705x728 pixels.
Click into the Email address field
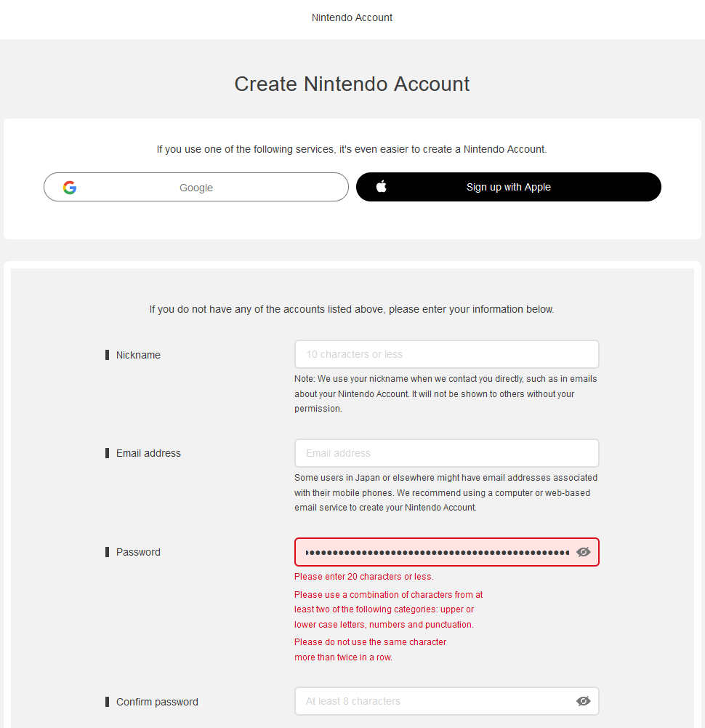446,453
